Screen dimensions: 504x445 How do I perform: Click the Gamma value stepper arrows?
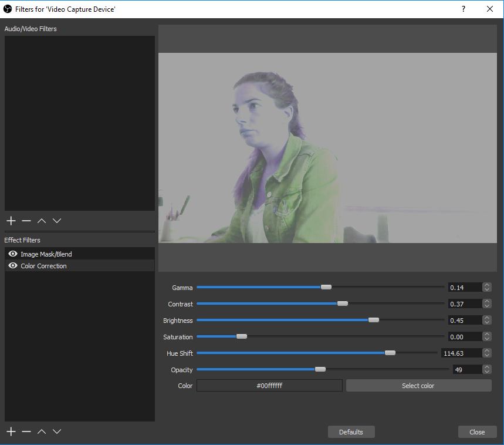(x=486, y=287)
